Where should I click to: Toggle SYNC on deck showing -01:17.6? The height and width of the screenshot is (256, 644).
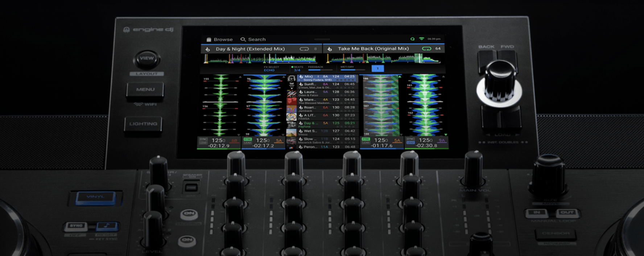click(366, 139)
